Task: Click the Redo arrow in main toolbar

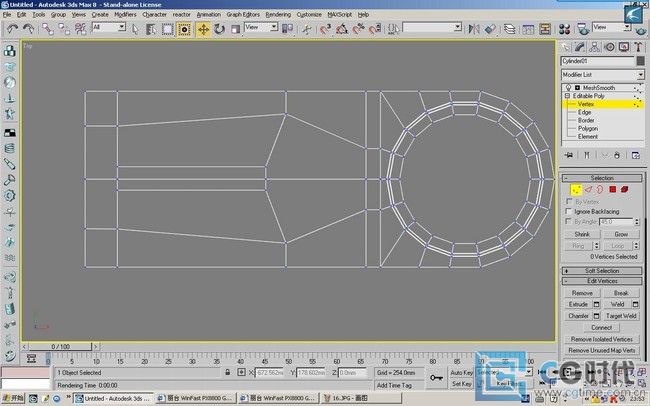Action: point(29,29)
